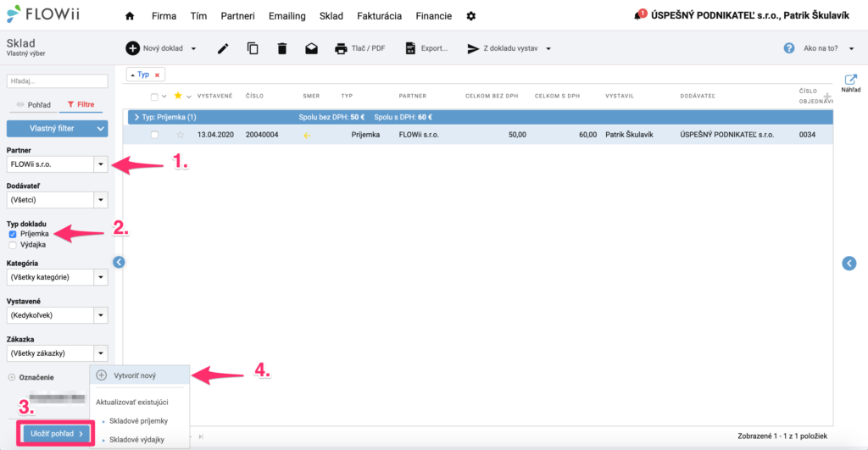Toggle the Príjemka checkbox
868x450 pixels.
point(13,234)
